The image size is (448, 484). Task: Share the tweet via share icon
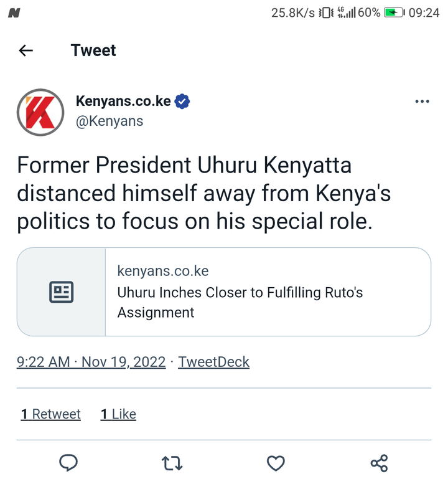379,463
